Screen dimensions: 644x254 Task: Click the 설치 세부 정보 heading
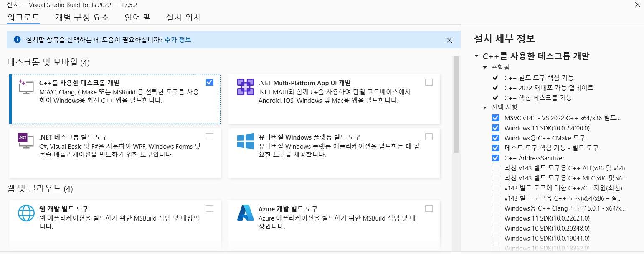[x=505, y=39]
